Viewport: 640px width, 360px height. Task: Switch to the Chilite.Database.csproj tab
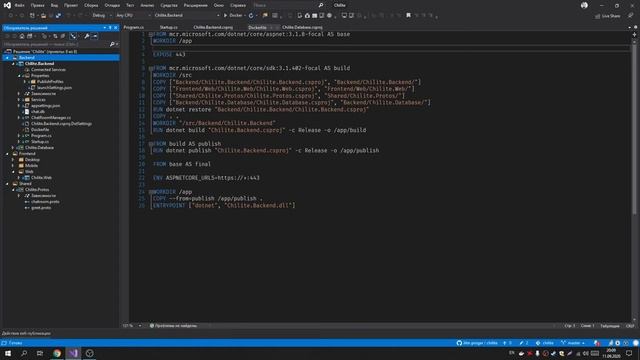point(302,27)
